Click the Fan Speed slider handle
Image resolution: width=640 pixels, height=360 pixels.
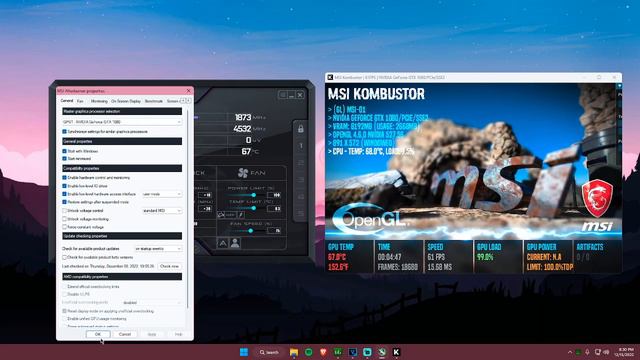pyautogui.click(x=251, y=231)
